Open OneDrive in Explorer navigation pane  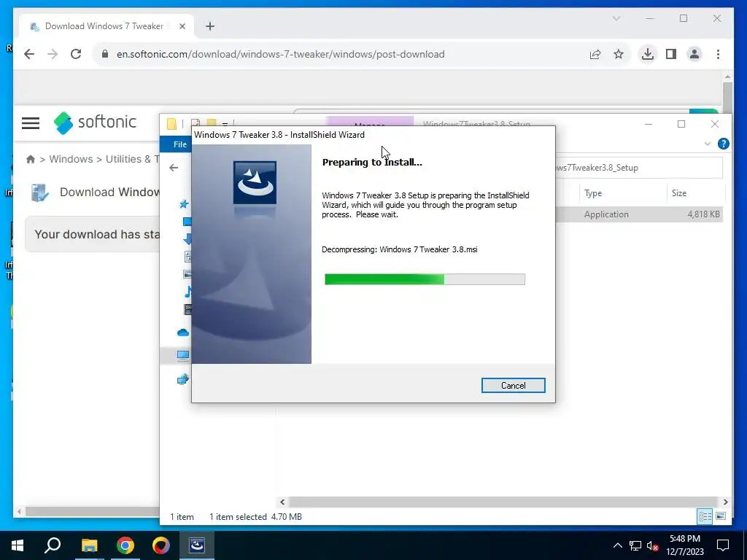point(183,332)
